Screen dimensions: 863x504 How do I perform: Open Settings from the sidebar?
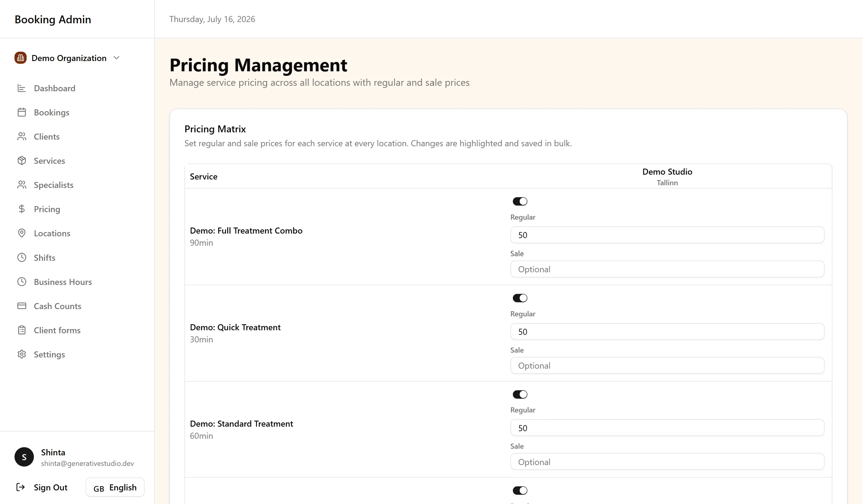[49, 354]
